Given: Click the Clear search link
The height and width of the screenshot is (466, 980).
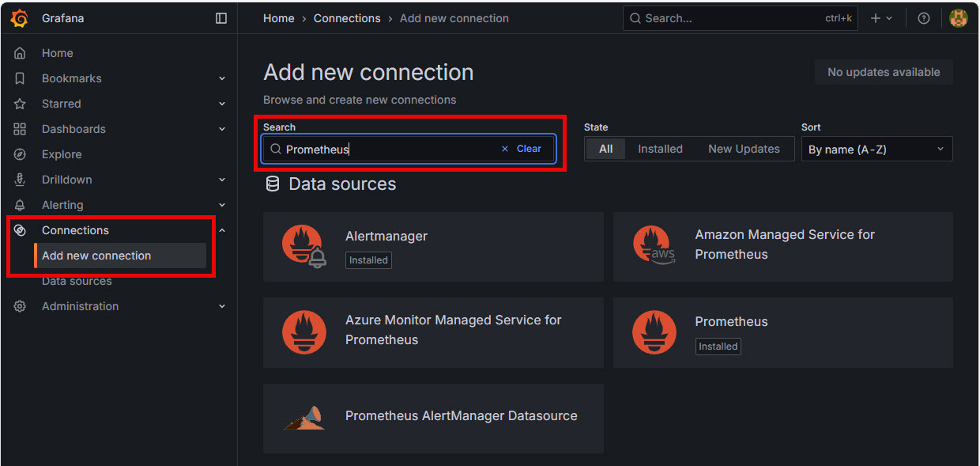Looking at the screenshot, I should click(529, 149).
